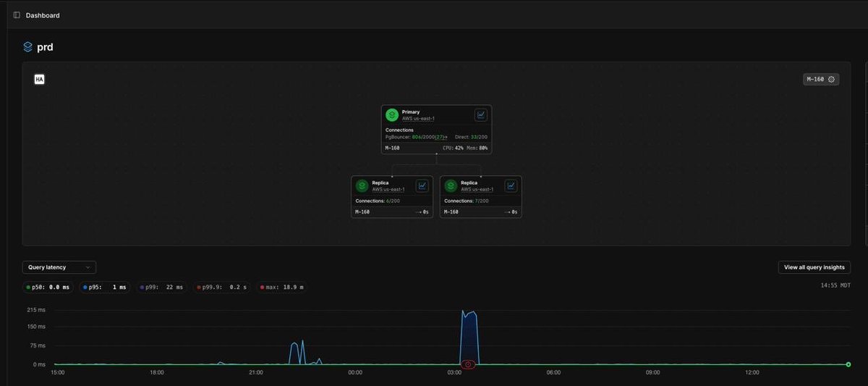Viewport: 868px width, 386px height.
Task: Click the 21:00 time axis label
Action: point(256,372)
